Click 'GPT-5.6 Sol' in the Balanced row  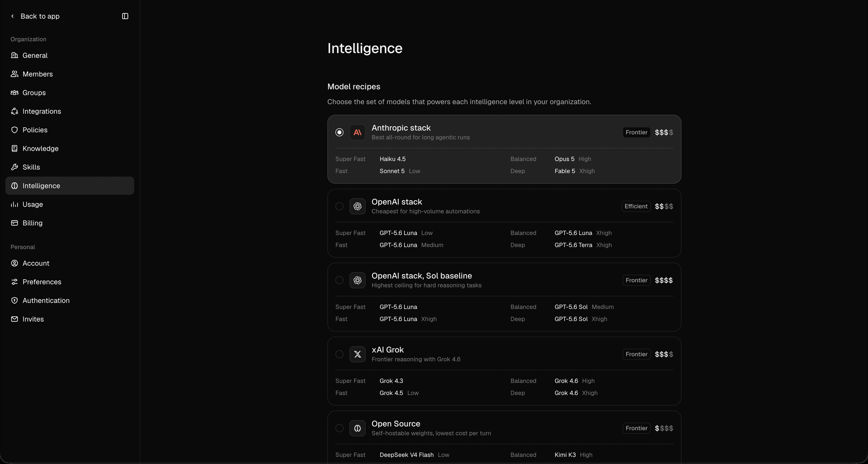tap(571, 307)
